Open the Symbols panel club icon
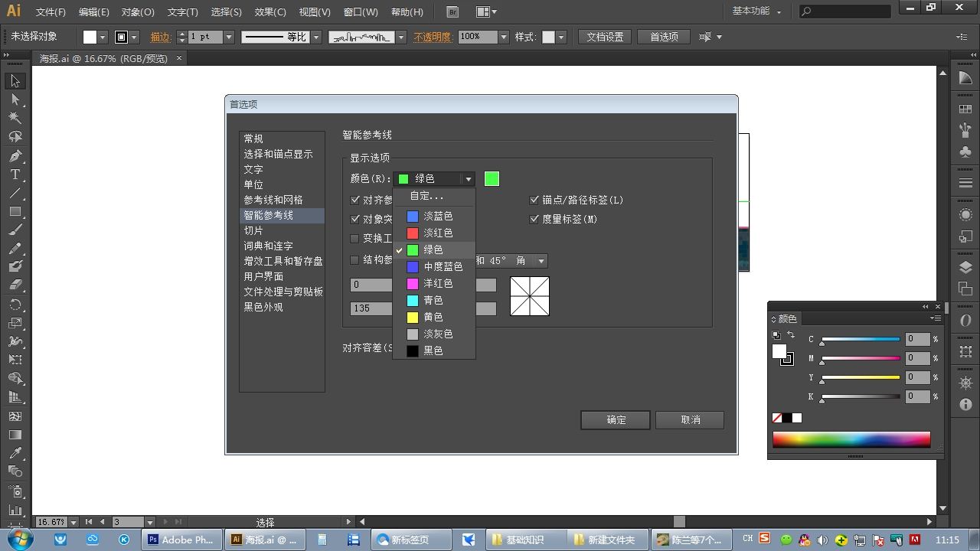Image resolution: width=980 pixels, height=551 pixels. [x=965, y=152]
